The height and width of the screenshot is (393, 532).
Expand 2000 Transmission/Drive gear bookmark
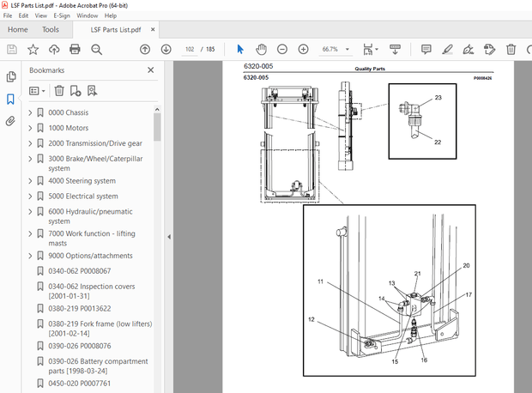pos(30,143)
